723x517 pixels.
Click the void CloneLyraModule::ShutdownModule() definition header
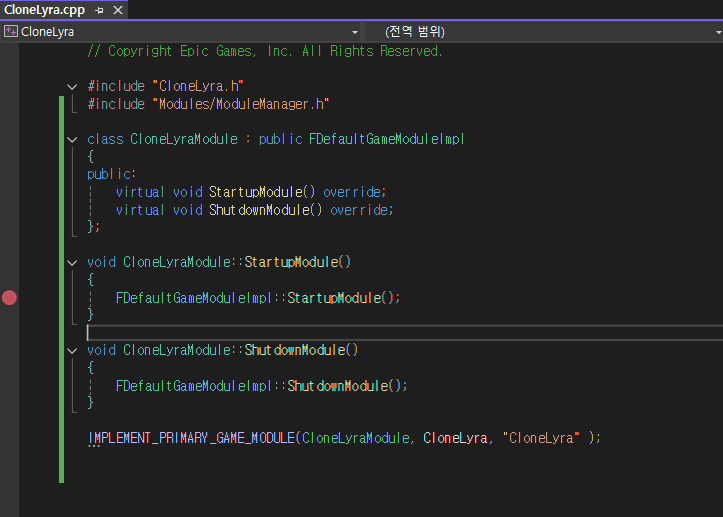pyautogui.click(x=223, y=351)
